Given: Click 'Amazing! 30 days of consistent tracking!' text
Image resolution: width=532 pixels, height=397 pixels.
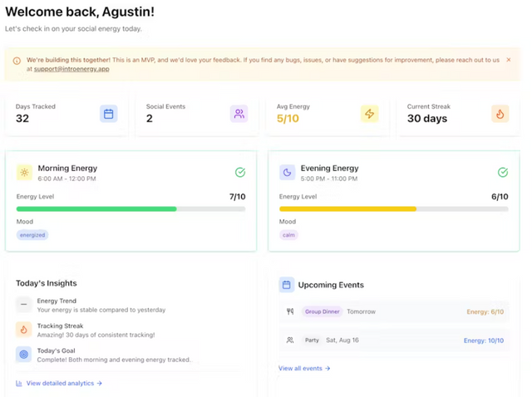Looking at the screenshot, I should (x=96, y=335).
